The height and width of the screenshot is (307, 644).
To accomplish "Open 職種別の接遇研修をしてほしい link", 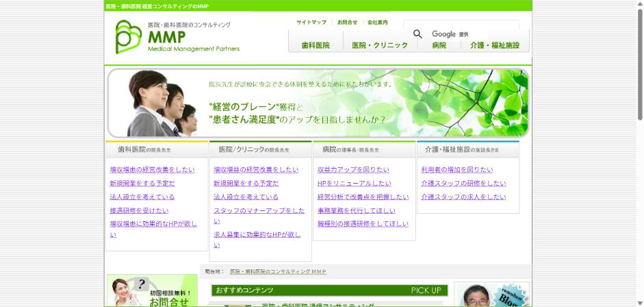I will (x=363, y=224).
